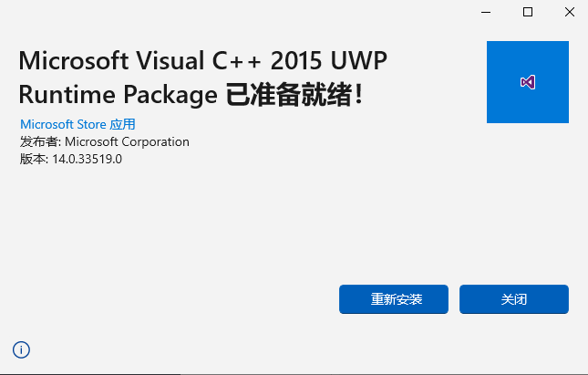This screenshot has height=375, width=588.
Task: Click the "Runtime Package" heading text
Action: click(x=118, y=95)
